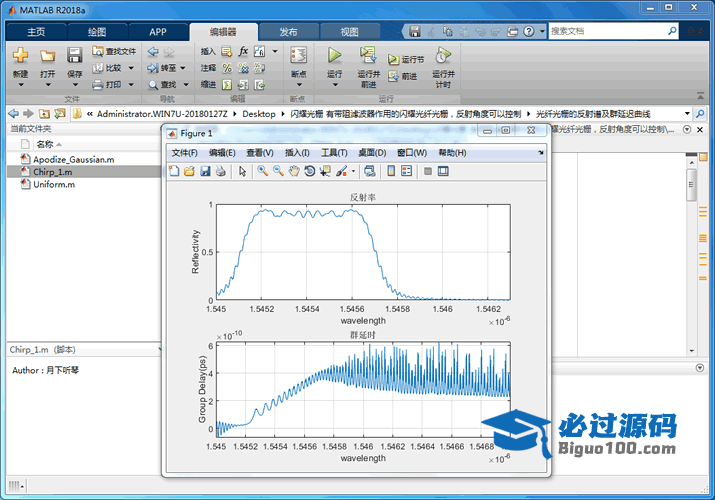
Task: Select the pan hand tool in Figure 1
Action: [294, 171]
